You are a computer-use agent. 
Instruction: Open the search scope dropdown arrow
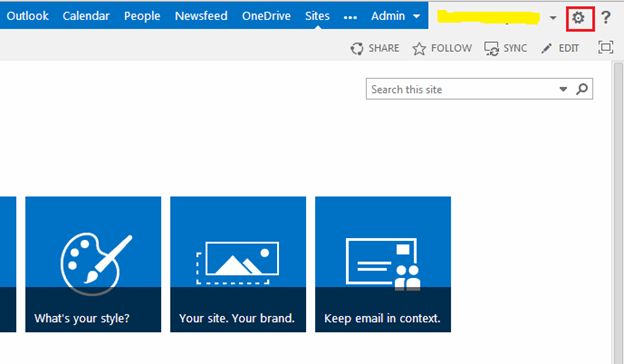click(x=563, y=89)
